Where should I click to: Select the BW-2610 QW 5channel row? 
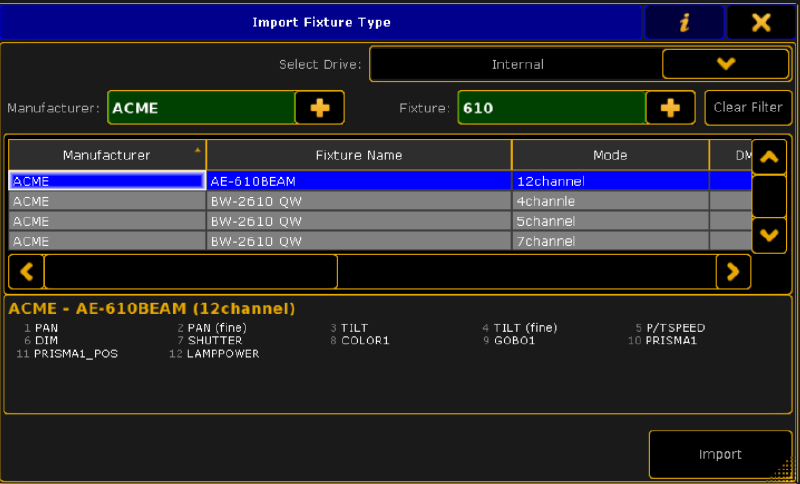pyautogui.click(x=359, y=221)
